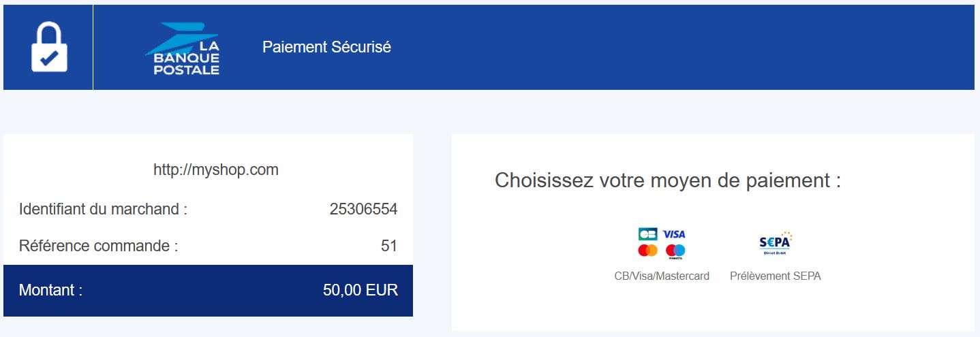Choose the Maestro red-blue circles logo
The image size is (980, 337).
click(x=675, y=251)
